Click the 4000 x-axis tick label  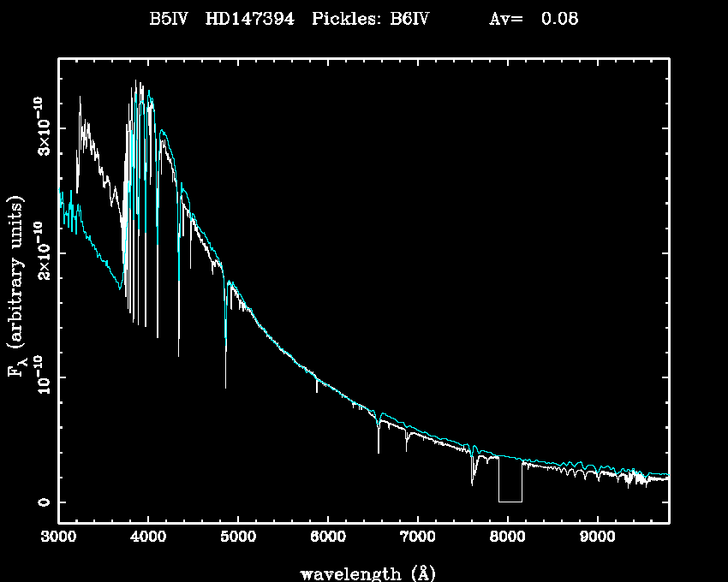[148, 537]
